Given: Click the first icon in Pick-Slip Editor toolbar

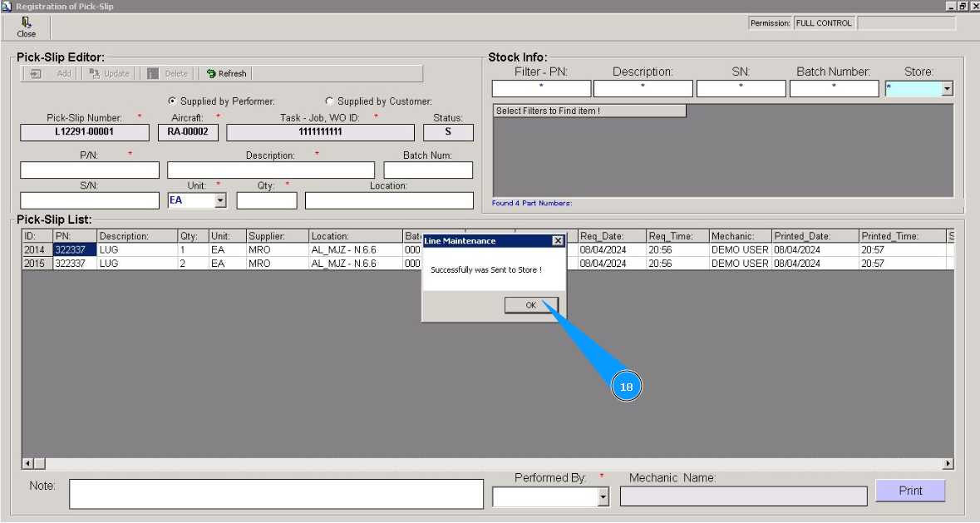Looking at the screenshot, I should [x=36, y=74].
